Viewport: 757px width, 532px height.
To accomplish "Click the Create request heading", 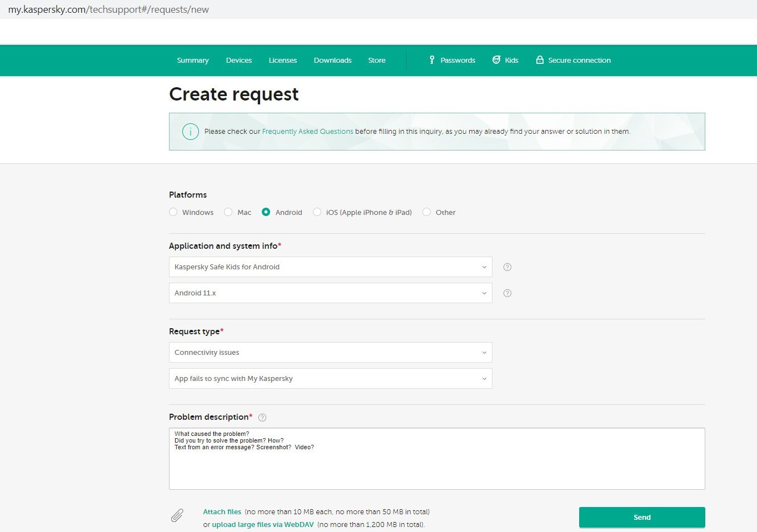I will (234, 94).
